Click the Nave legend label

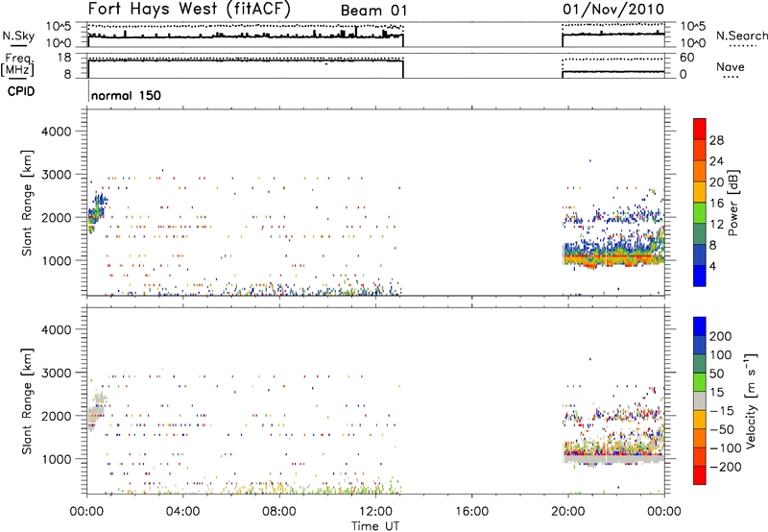(730, 67)
